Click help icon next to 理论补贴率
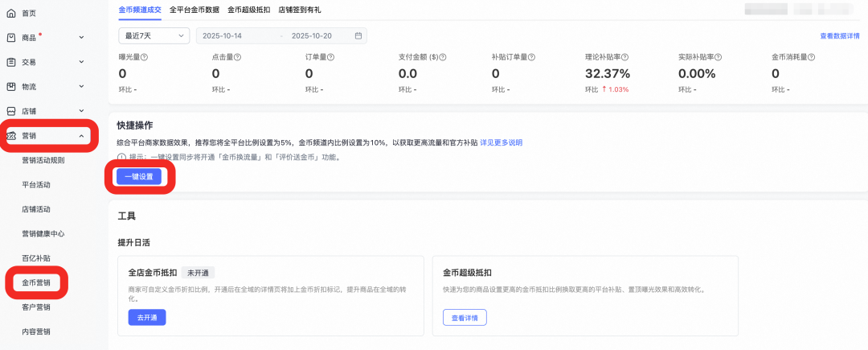The image size is (868, 350). (x=624, y=57)
